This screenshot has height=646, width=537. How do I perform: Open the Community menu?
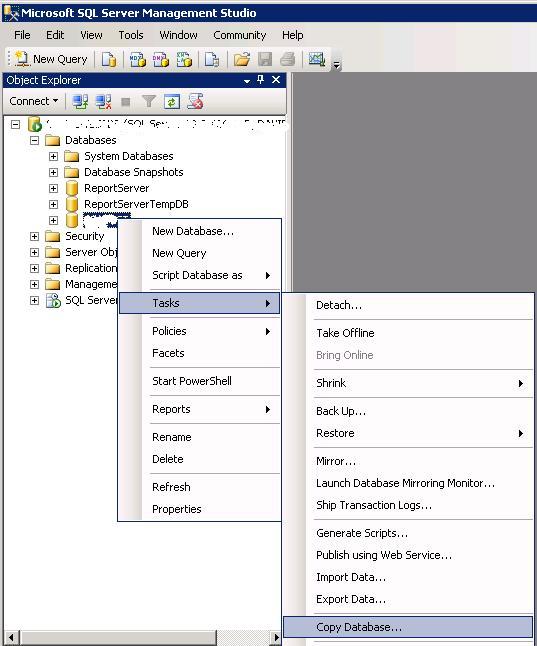[x=239, y=35]
